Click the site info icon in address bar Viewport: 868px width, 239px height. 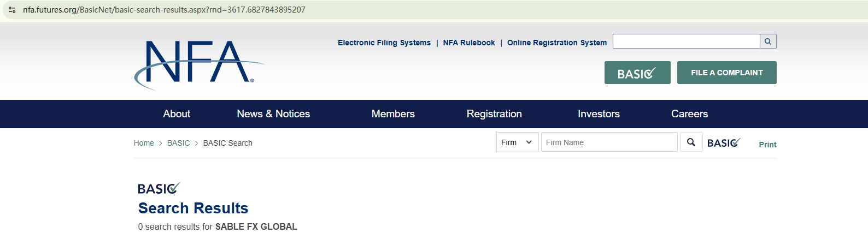[x=12, y=10]
